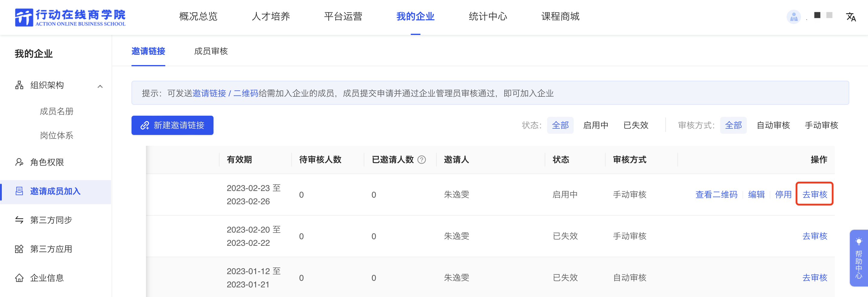Open the user avatar icon
The width and height of the screenshot is (868, 297).
tap(794, 17)
